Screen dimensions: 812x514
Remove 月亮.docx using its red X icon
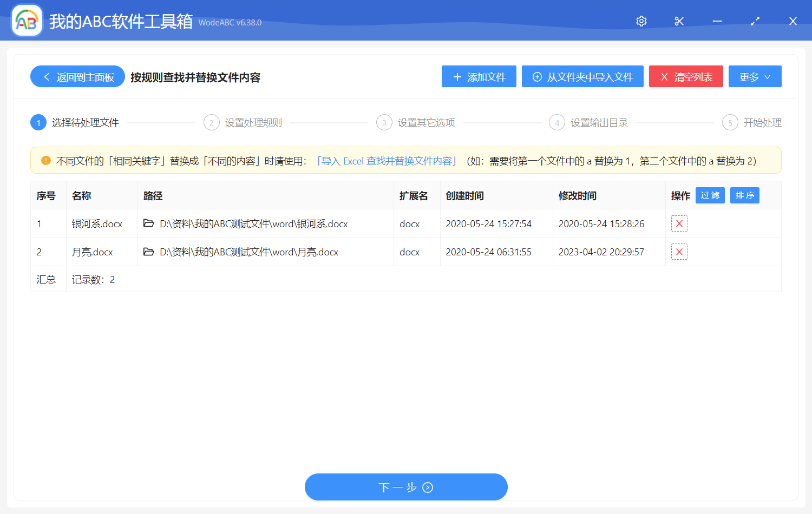tap(679, 252)
